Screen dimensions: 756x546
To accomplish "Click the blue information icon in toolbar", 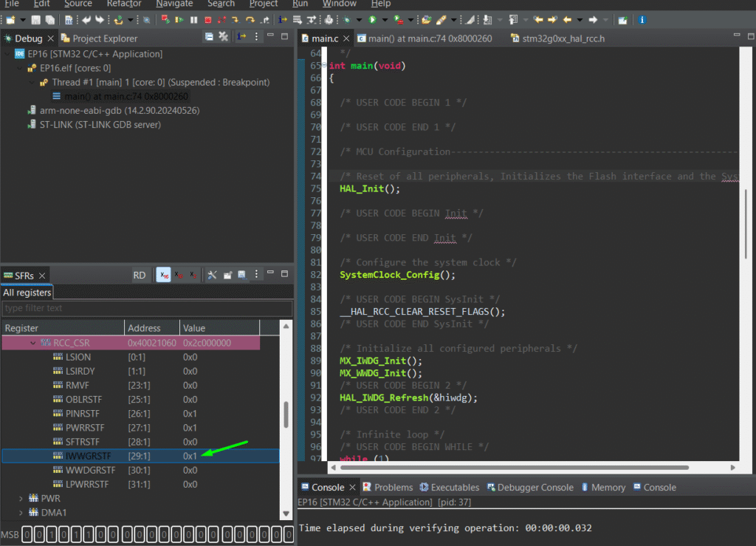I will click(642, 19).
